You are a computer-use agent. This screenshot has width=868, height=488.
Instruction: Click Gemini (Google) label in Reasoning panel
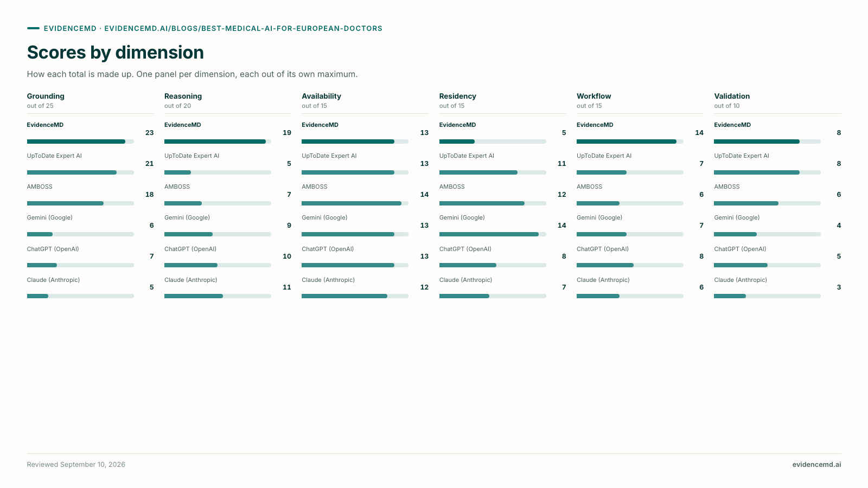187,217
